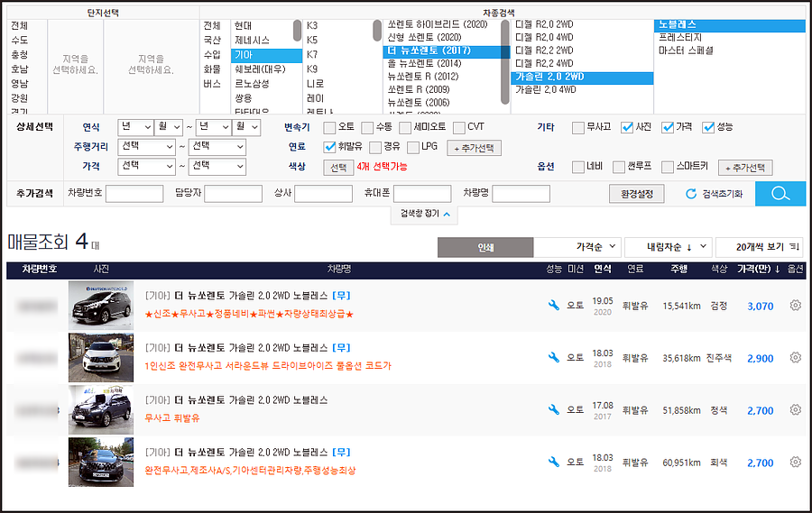This screenshot has width=812, height=513.
Task: Click the 가격(만) sort arrow header
Action: point(759,269)
